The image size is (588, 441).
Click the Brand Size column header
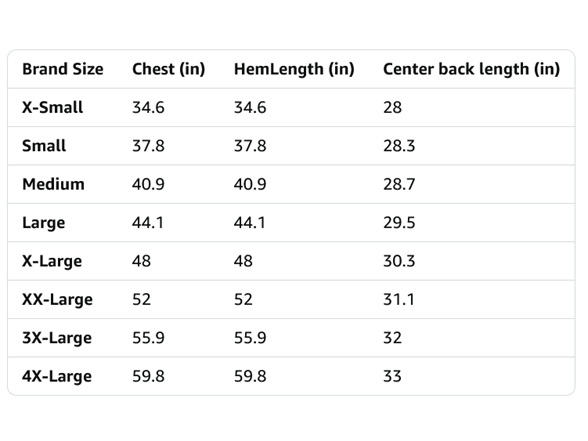pos(63,69)
